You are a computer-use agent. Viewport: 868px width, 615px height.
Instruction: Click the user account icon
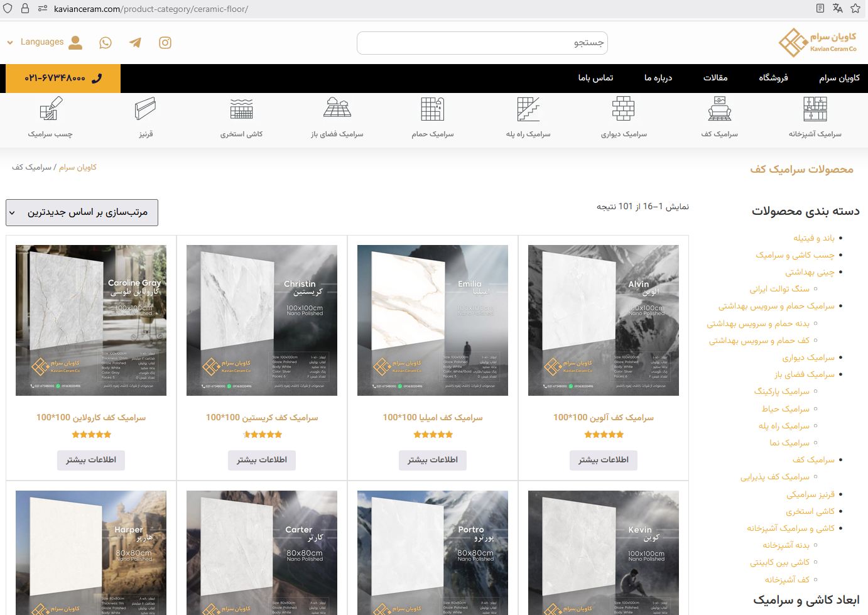pyautogui.click(x=75, y=43)
